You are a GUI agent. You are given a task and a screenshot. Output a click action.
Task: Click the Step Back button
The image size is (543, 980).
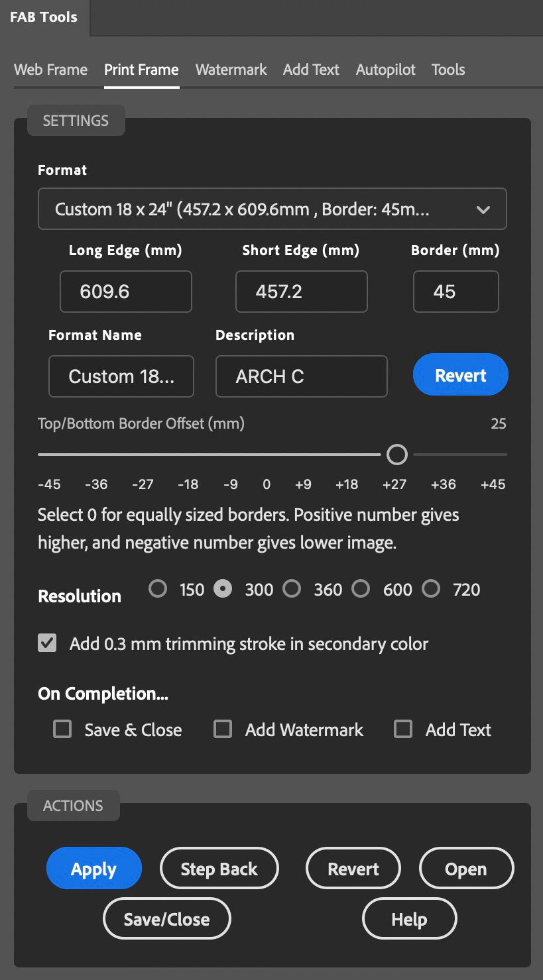tap(219, 869)
